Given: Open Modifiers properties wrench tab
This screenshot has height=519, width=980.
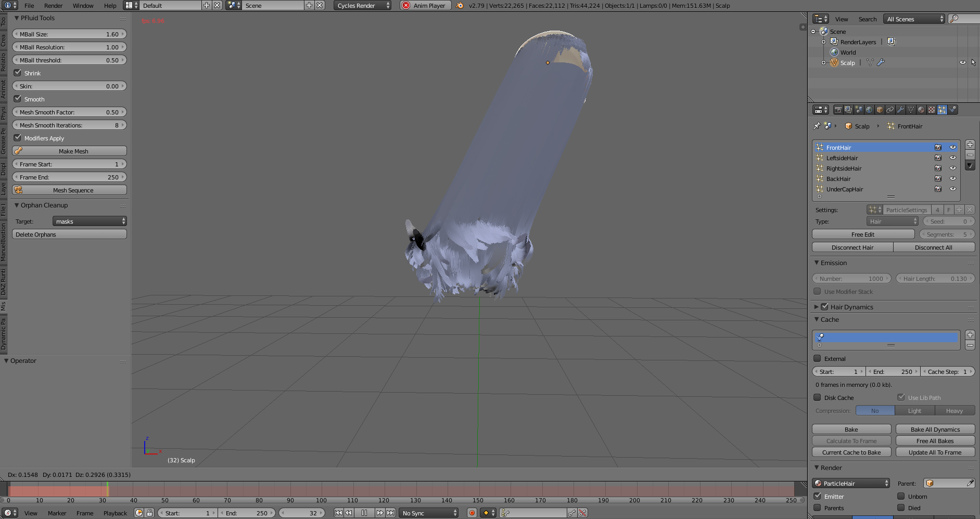Looking at the screenshot, I should pos(900,110).
